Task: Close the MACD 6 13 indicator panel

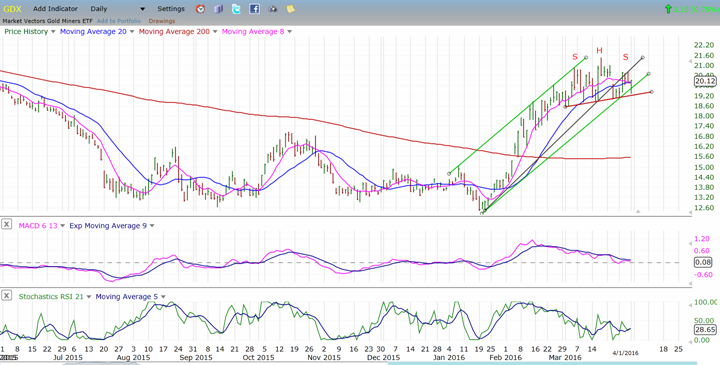Action: pos(6,224)
